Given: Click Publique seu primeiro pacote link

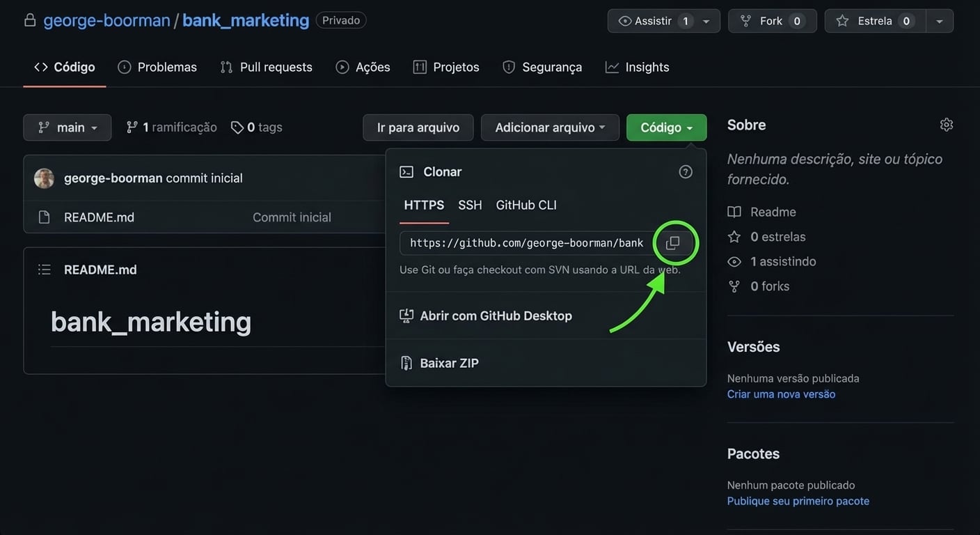Looking at the screenshot, I should [798, 502].
